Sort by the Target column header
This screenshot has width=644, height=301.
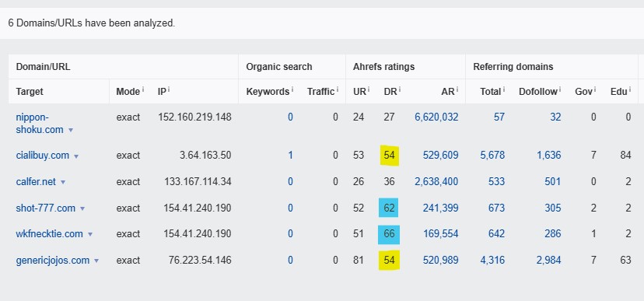(30, 92)
